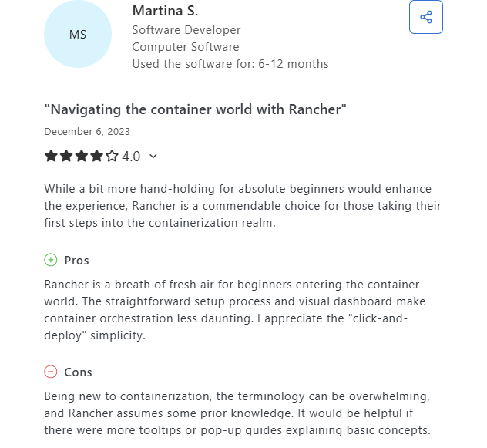This screenshot has height=448, width=487.
Task: Click the reviewer name Martina S.
Action: tap(165, 11)
